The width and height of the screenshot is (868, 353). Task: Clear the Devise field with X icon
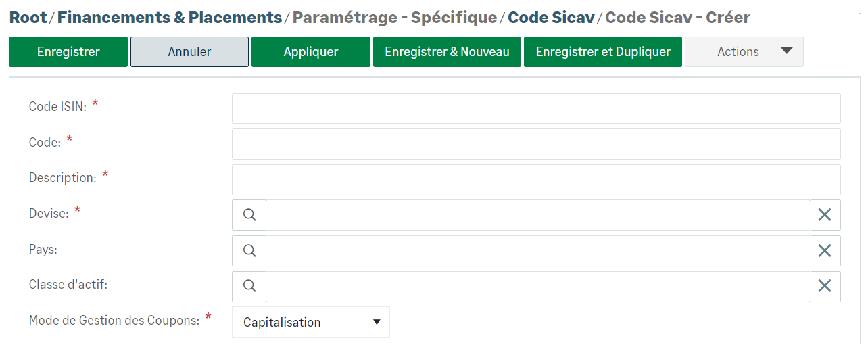tap(825, 215)
